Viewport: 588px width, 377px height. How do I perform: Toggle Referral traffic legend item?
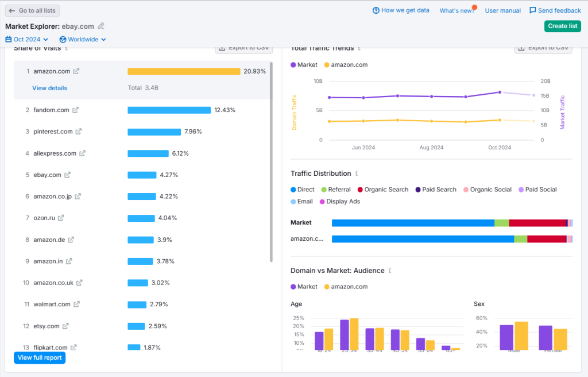point(336,190)
